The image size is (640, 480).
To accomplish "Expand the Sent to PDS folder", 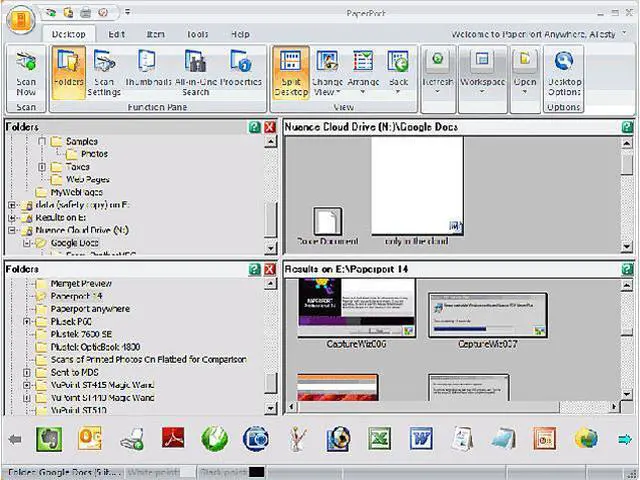I will 28,372.
